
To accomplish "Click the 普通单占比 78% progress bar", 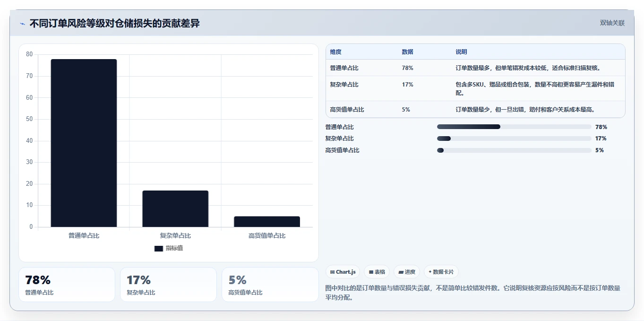I will coord(514,127).
